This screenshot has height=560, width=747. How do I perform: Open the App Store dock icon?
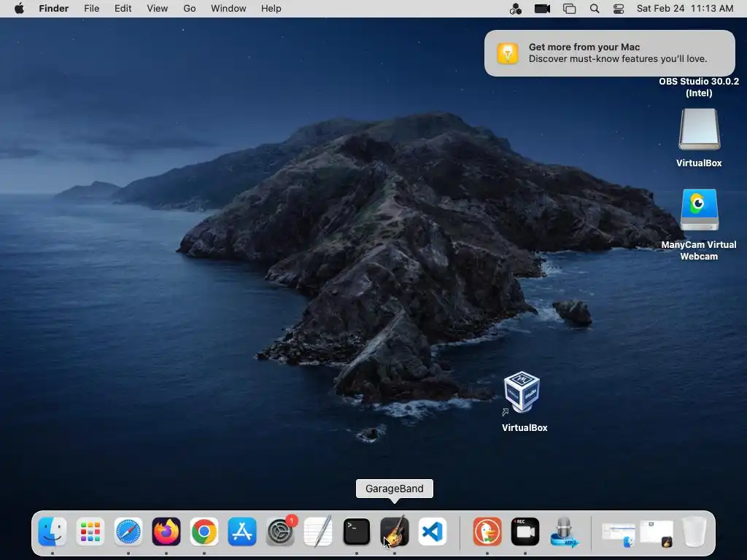(242, 532)
